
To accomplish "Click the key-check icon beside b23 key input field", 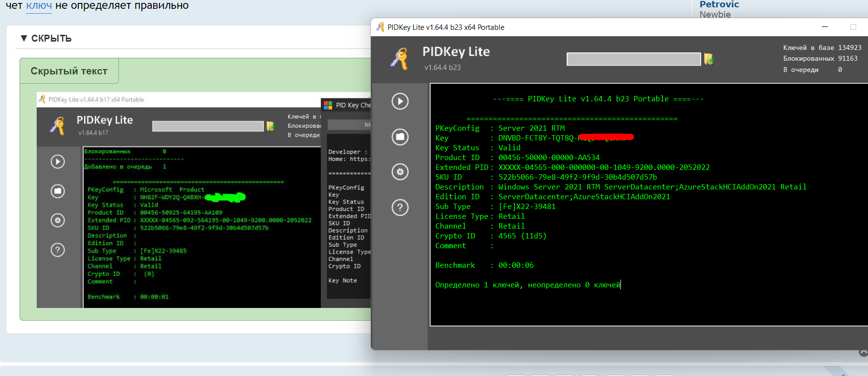I will point(708,59).
